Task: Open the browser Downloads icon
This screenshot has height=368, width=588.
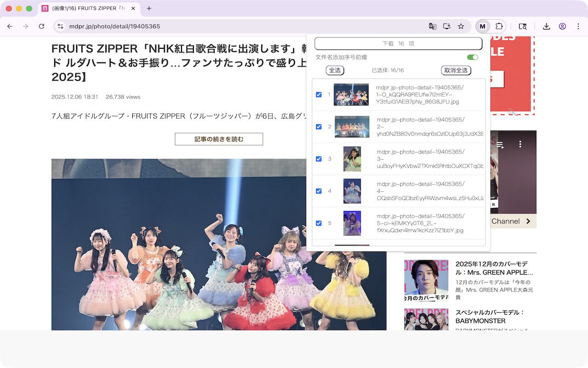Action: tap(546, 26)
